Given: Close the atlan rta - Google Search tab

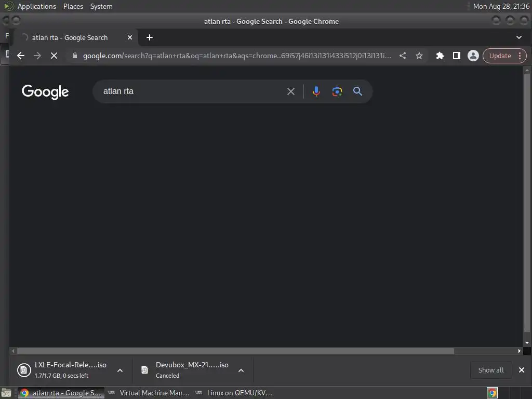Looking at the screenshot, I should click(x=129, y=37).
